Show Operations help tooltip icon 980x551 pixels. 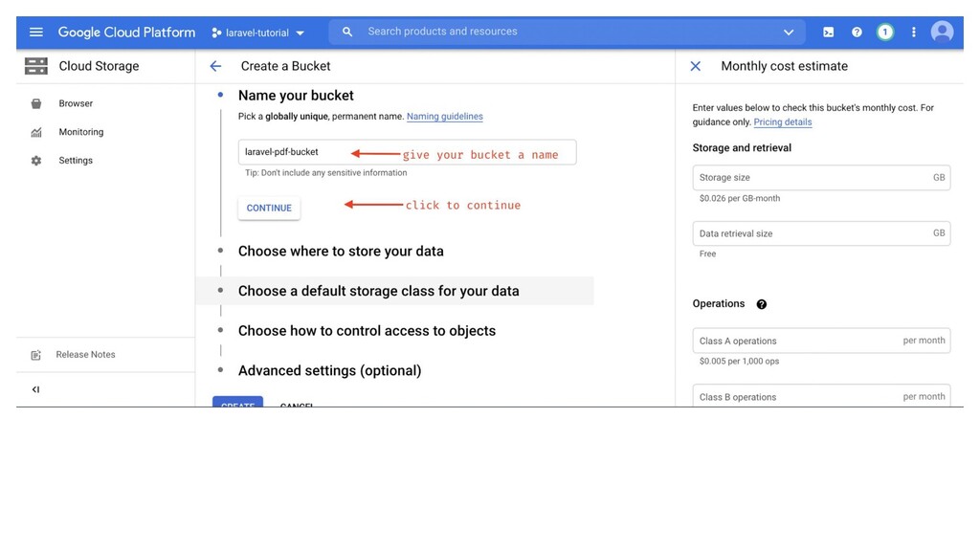762,304
